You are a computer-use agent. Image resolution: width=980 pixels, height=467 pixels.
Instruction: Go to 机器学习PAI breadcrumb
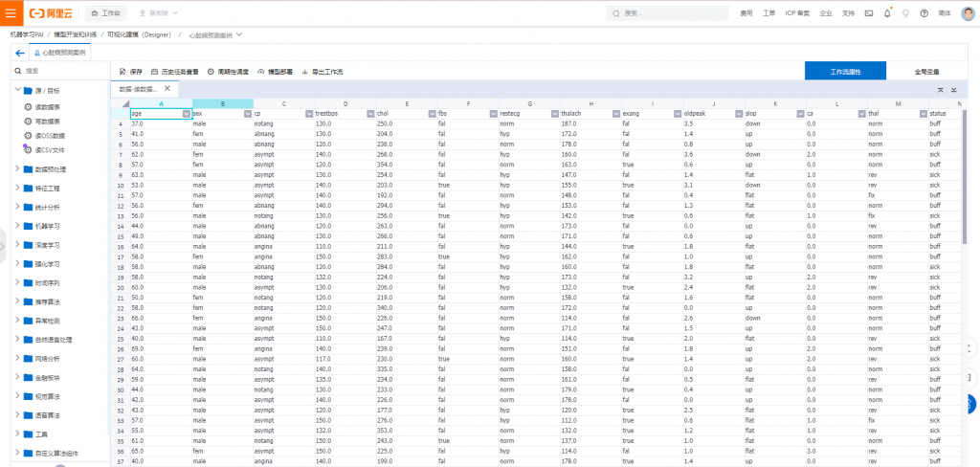[27, 35]
